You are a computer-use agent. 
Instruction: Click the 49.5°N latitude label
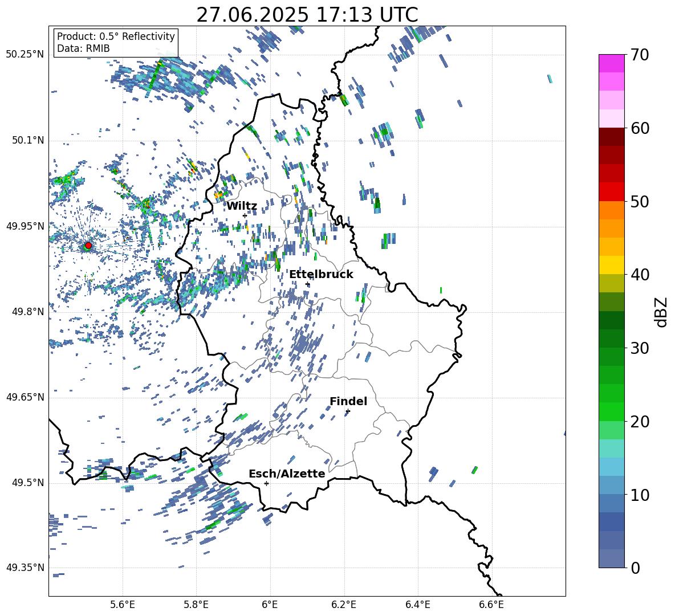pyautogui.click(x=28, y=483)
